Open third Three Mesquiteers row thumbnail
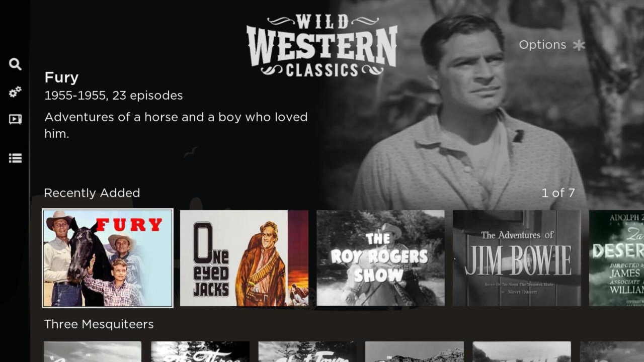The width and height of the screenshot is (644, 362). pyautogui.click(x=307, y=352)
